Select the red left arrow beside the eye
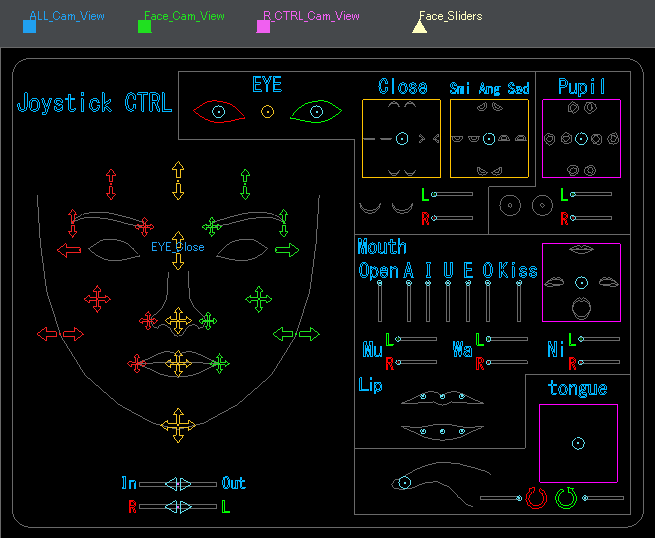 pos(69,250)
